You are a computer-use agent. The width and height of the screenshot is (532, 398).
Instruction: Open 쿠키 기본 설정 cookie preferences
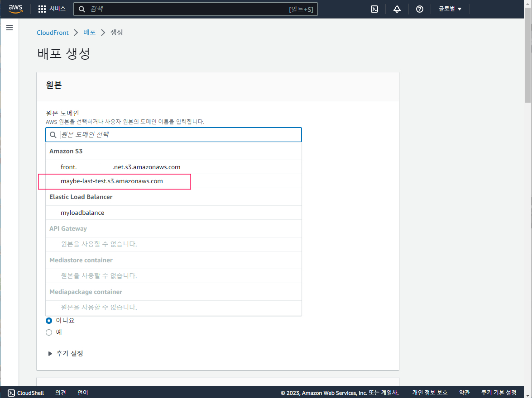click(499, 393)
